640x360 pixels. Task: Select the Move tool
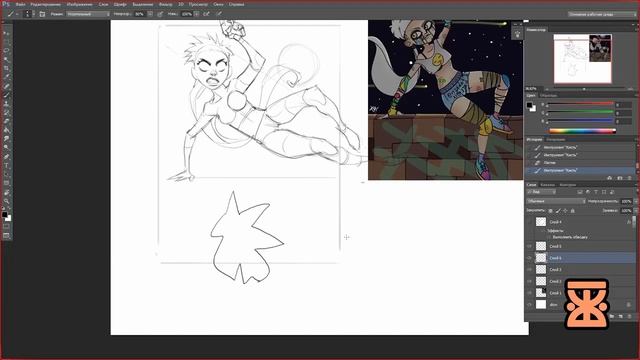point(6,33)
